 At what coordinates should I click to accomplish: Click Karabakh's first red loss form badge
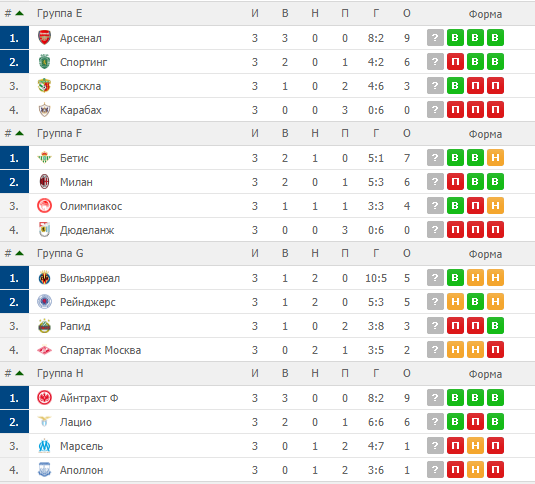[455, 109]
